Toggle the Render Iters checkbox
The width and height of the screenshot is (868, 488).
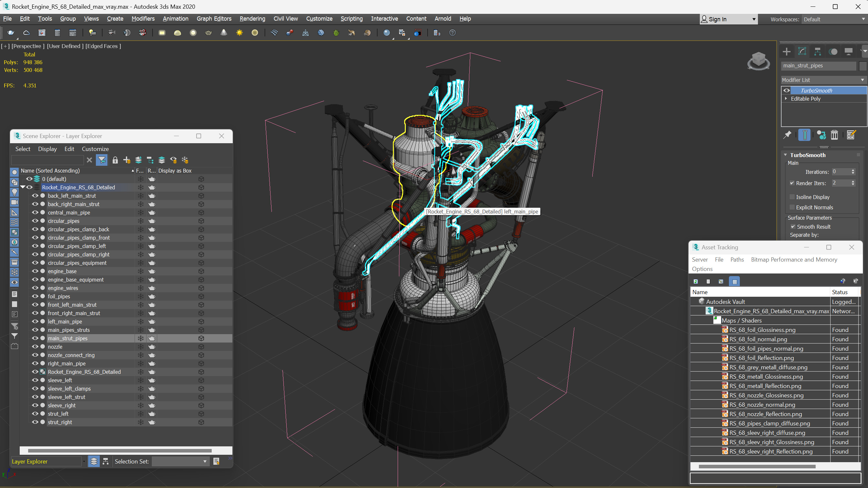(792, 183)
